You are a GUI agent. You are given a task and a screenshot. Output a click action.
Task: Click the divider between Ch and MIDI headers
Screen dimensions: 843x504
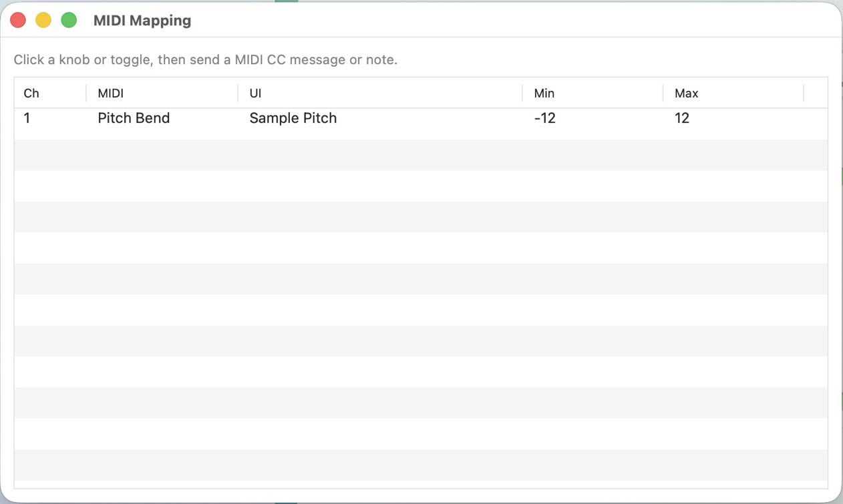[86, 93]
